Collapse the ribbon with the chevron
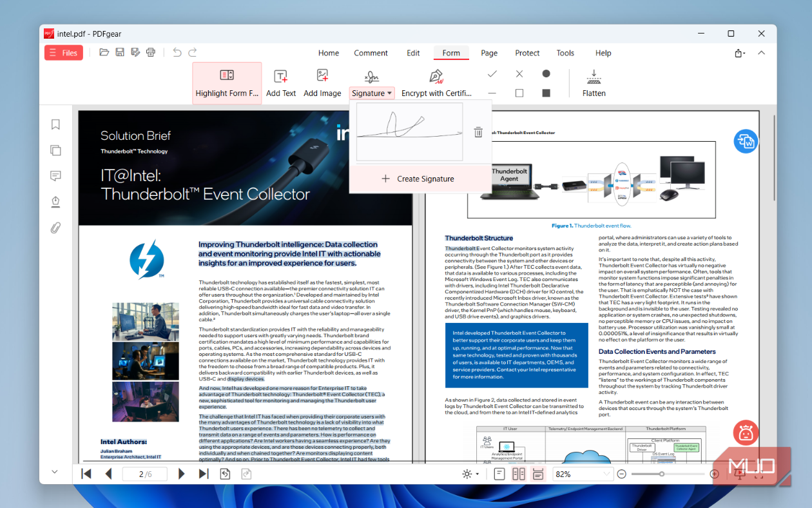Screen dimensions: 812x508 point(761,53)
